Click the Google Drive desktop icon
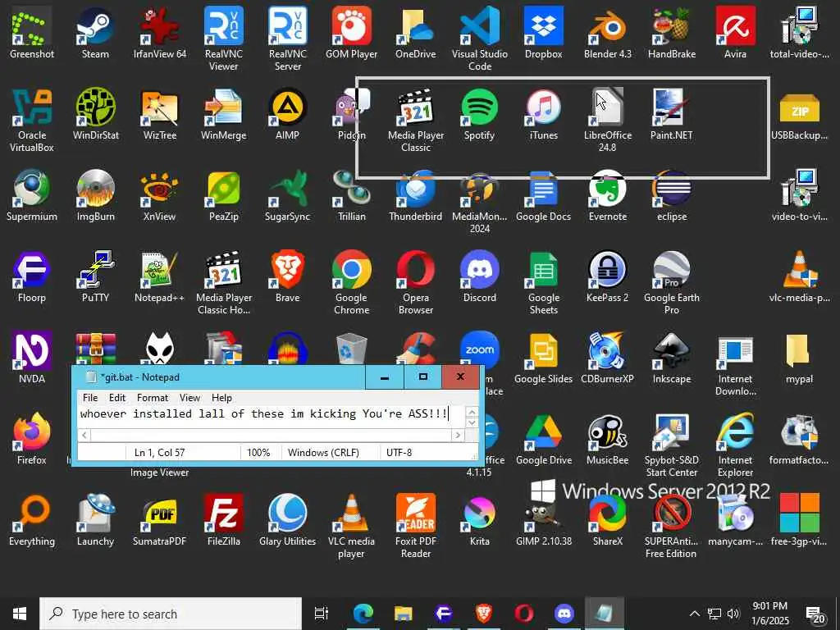The width and height of the screenshot is (840, 630). coord(543,440)
